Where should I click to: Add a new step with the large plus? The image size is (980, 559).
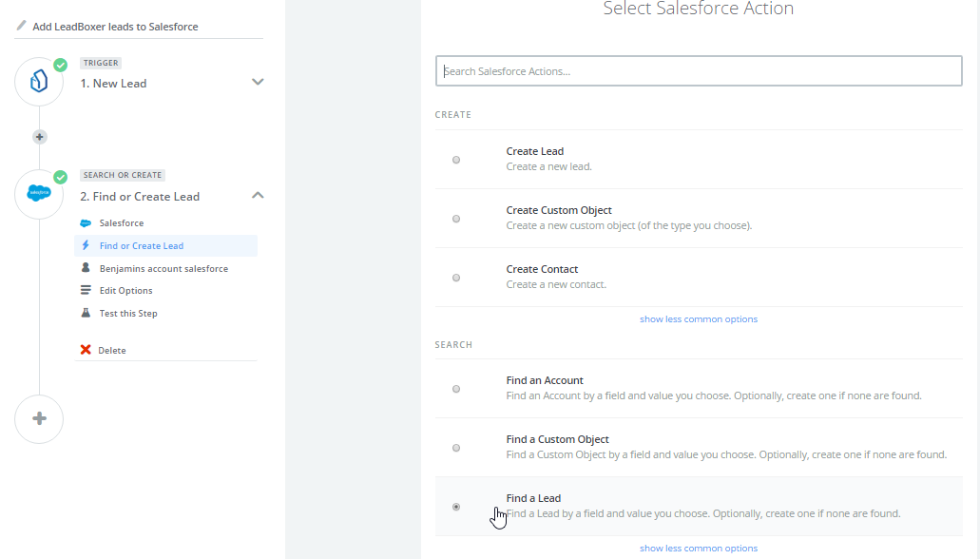click(39, 419)
